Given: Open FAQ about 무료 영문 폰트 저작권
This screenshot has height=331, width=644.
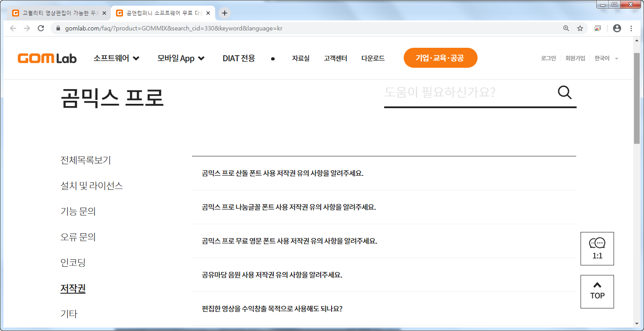Looking at the screenshot, I should [384, 241].
